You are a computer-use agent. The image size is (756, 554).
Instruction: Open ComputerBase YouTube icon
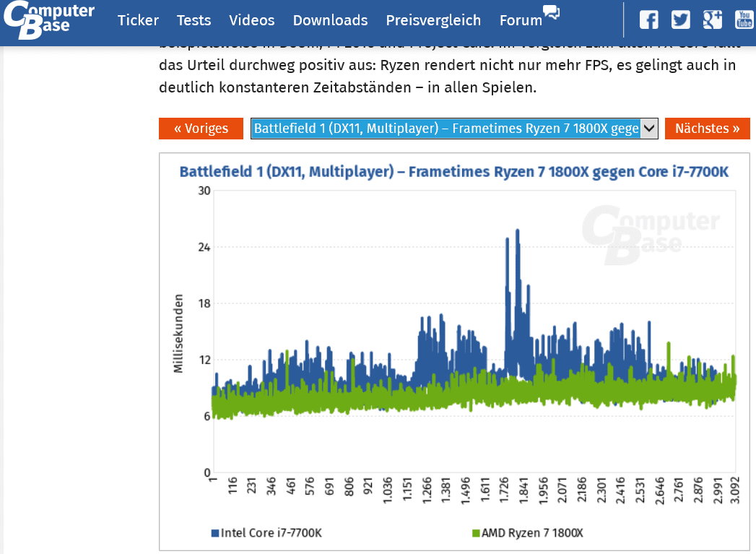pyautogui.click(x=744, y=20)
